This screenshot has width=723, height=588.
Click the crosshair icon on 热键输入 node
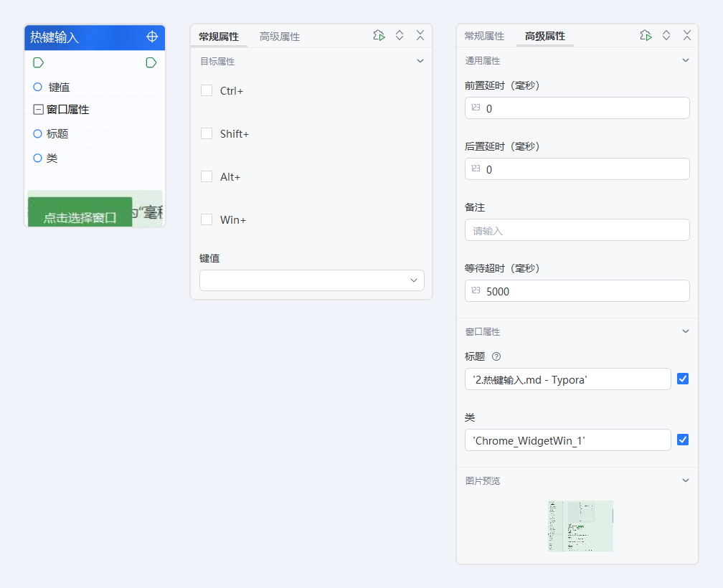point(152,37)
